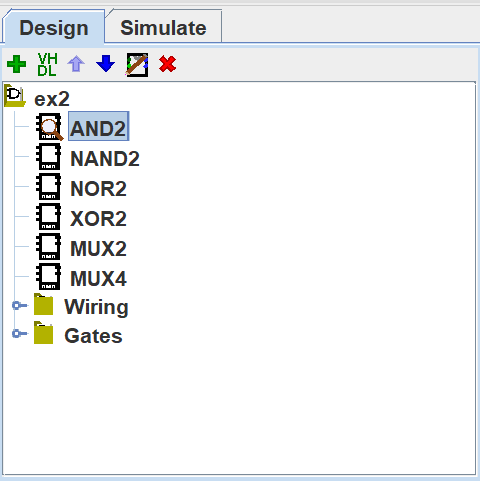The image size is (480, 481).
Task: Select the MUX4 circuit
Action: 98,279
